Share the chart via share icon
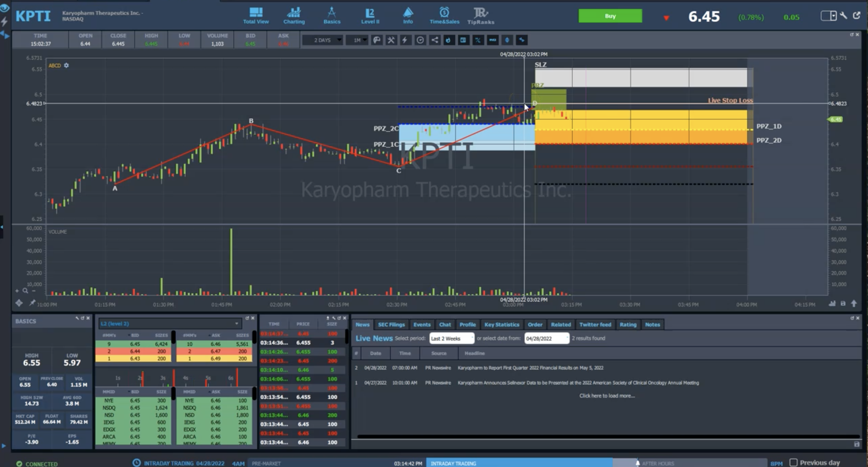 pos(435,40)
